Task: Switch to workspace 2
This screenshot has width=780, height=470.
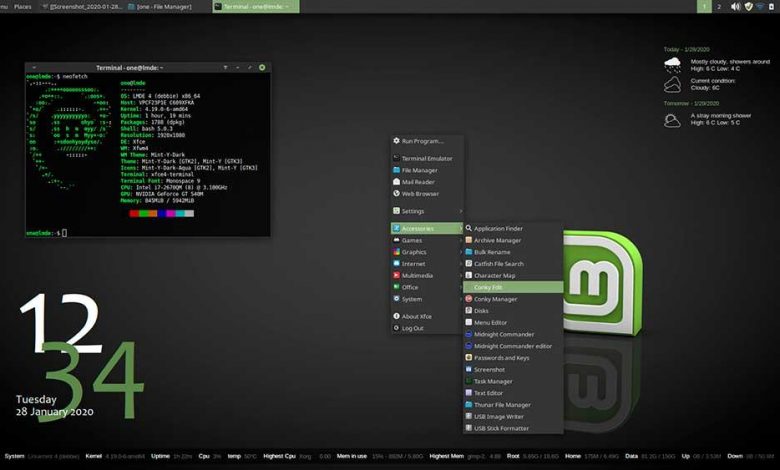Action: [719, 6]
